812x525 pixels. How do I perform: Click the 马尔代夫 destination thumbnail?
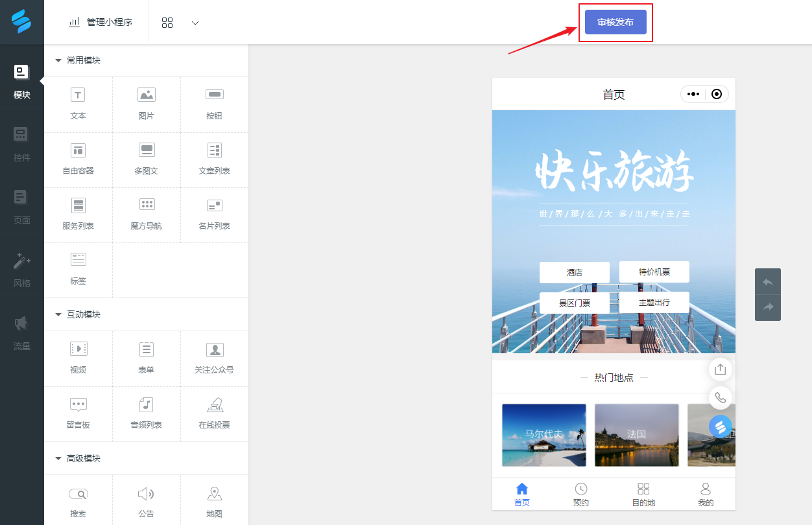coord(543,435)
